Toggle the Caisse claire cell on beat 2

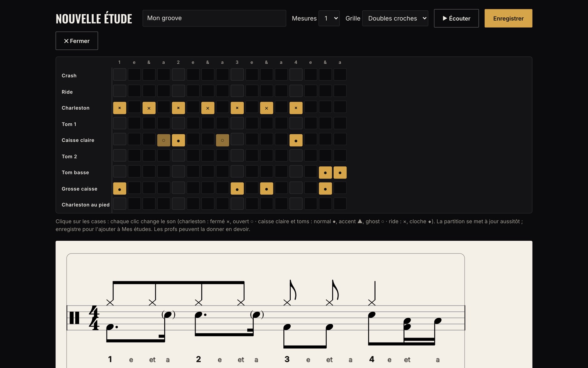[178, 140]
